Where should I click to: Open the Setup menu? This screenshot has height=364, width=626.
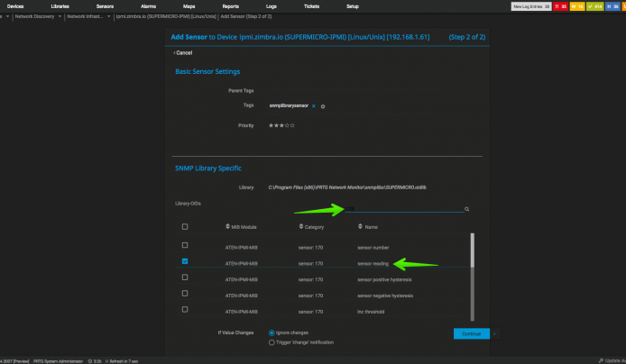[x=353, y=6]
